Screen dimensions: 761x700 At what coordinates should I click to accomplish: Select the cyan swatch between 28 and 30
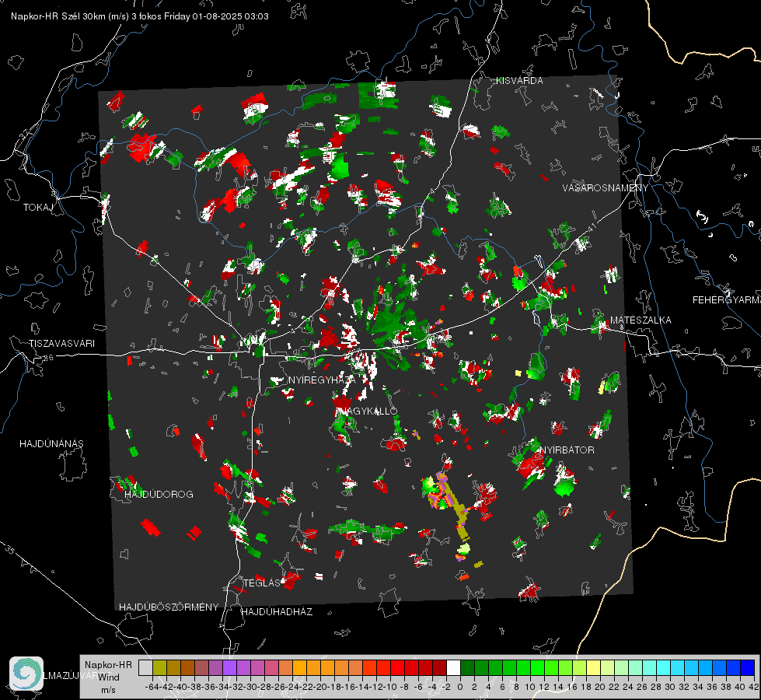664,667
